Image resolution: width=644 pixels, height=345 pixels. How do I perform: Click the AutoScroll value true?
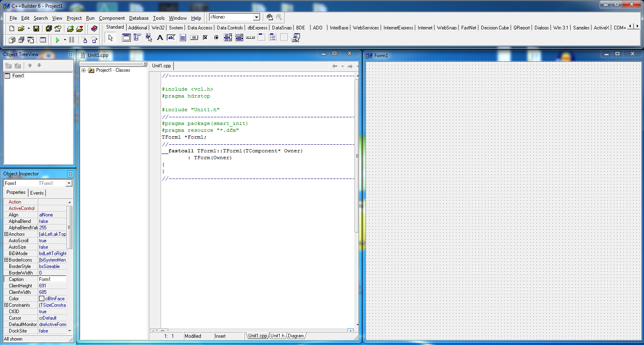click(x=52, y=241)
